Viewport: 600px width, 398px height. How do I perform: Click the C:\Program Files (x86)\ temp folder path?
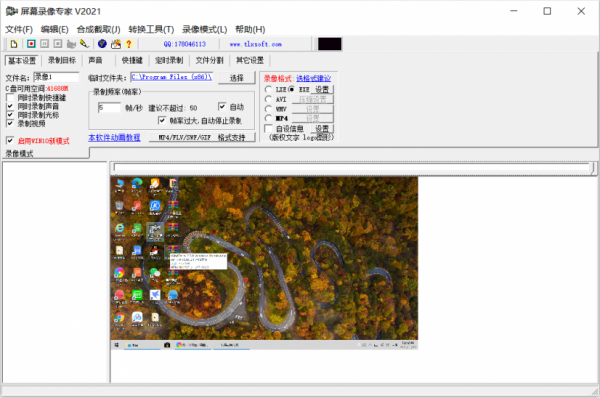[171, 77]
